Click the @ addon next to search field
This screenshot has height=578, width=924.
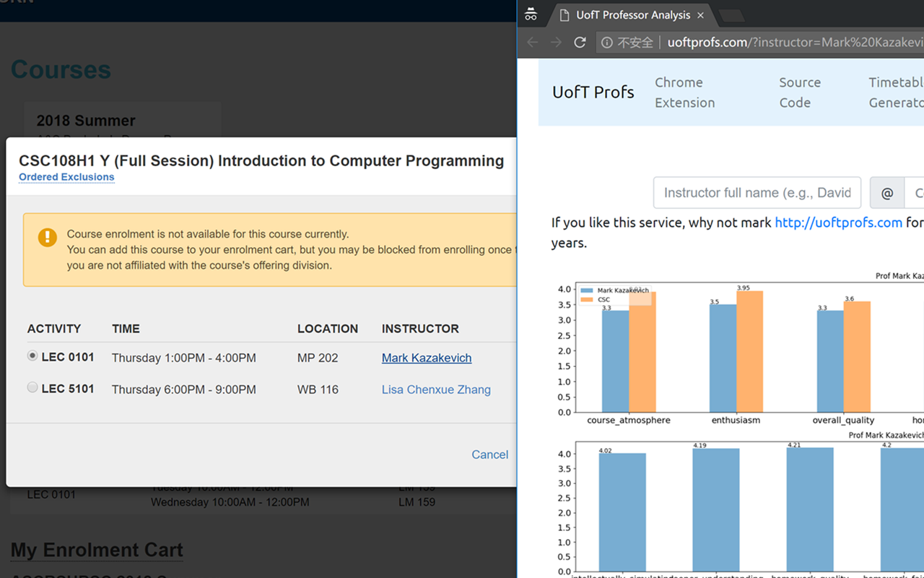[x=887, y=193]
